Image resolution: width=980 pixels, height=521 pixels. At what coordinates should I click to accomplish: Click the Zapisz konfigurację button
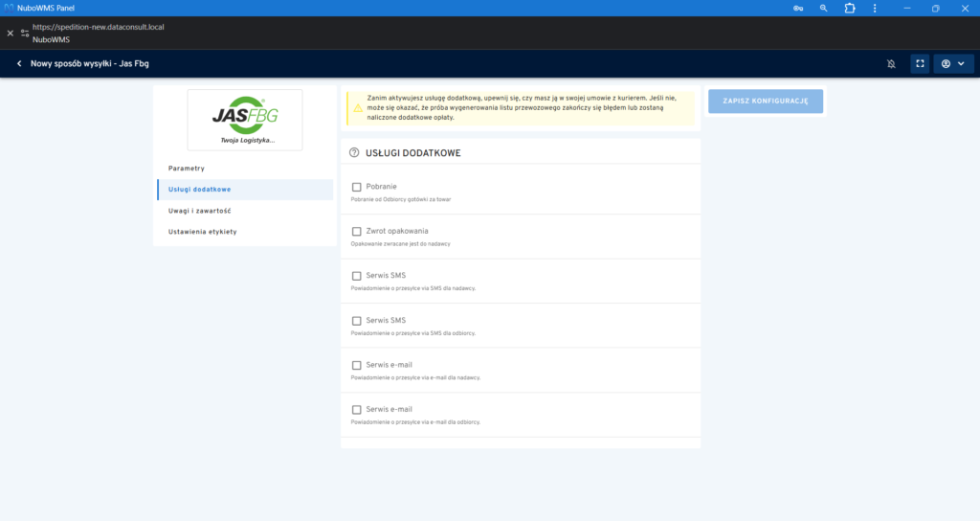[765, 101]
